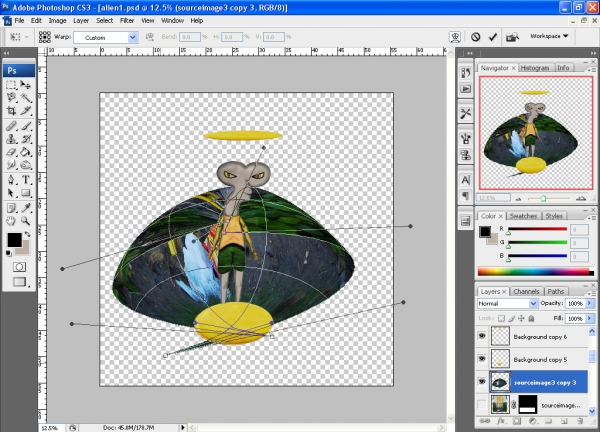
Task: Select the Move tool
Action: pyautogui.click(x=26, y=85)
